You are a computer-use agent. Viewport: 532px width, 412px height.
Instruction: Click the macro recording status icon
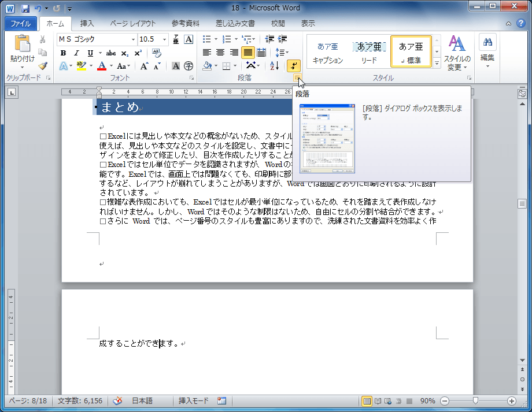(222, 401)
